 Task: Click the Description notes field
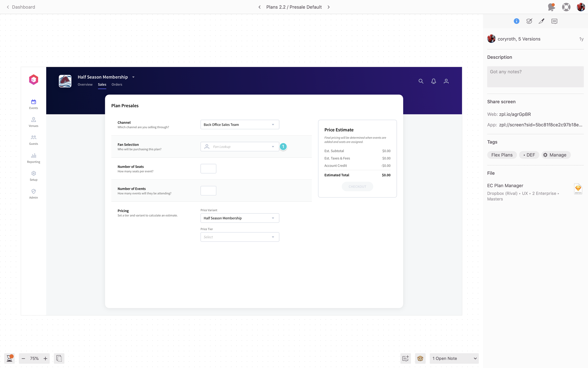click(535, 77)
